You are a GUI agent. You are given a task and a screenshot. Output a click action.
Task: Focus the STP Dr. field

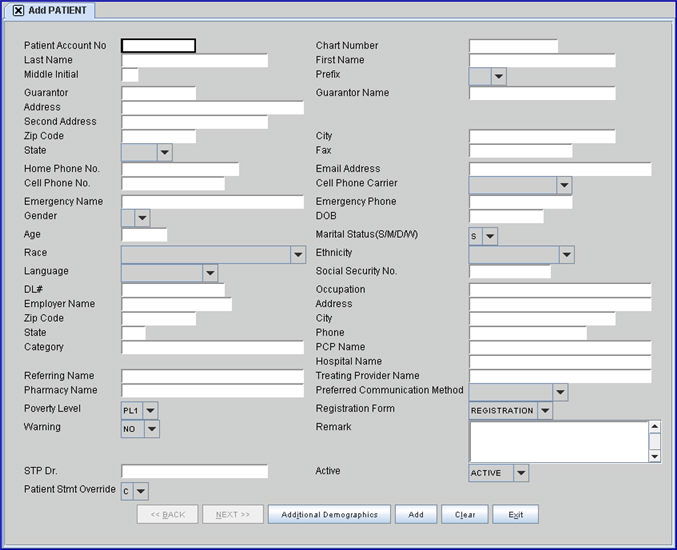(x=195, y=471)
